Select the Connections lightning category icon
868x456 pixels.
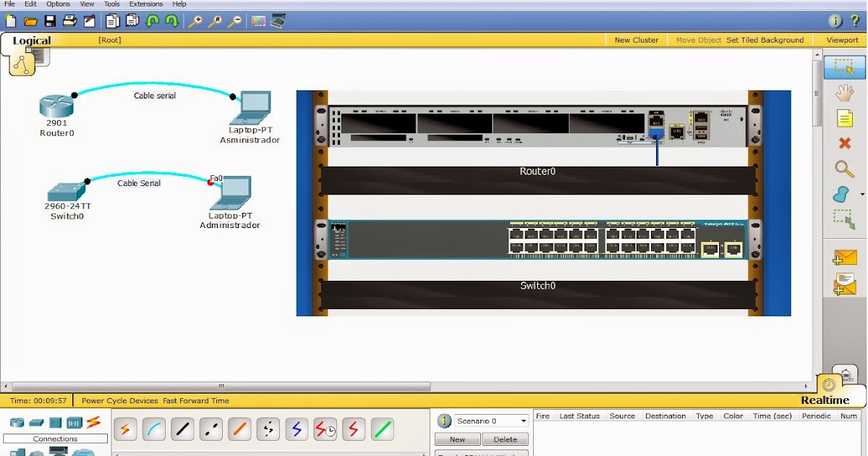click(x=93, y=422)
